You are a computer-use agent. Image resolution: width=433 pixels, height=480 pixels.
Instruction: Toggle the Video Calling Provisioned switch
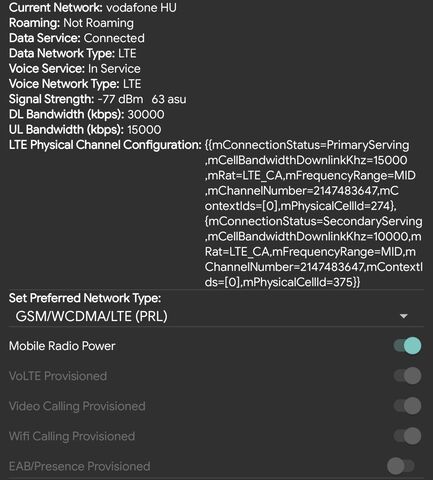click(x=407, y=406)
